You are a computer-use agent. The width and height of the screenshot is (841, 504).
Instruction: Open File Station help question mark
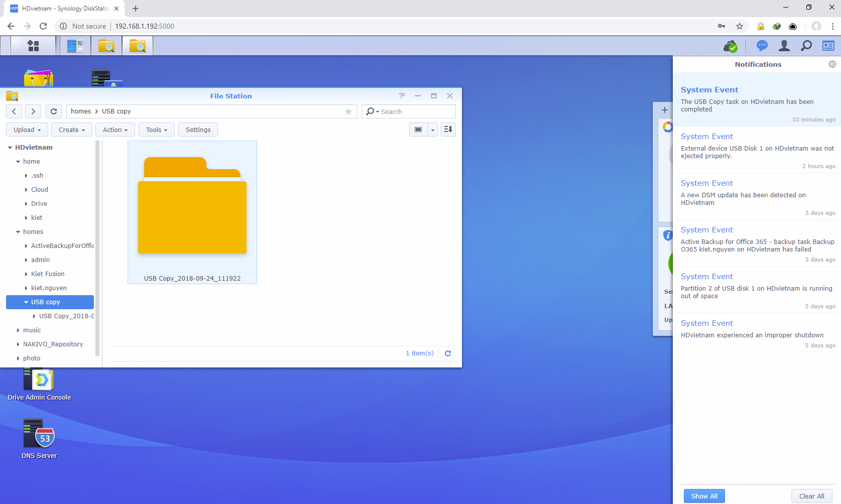(402, 96)
